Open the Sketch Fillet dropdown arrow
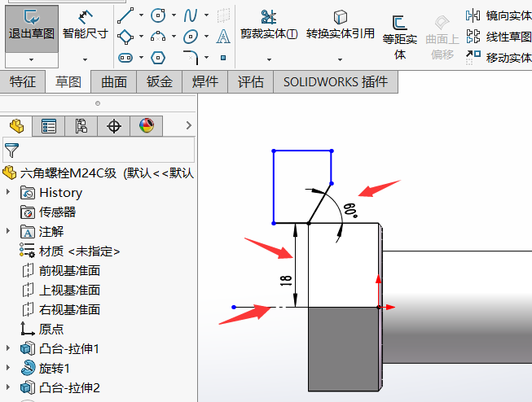Viewport: 532px width, 402px height. (206, 58)
